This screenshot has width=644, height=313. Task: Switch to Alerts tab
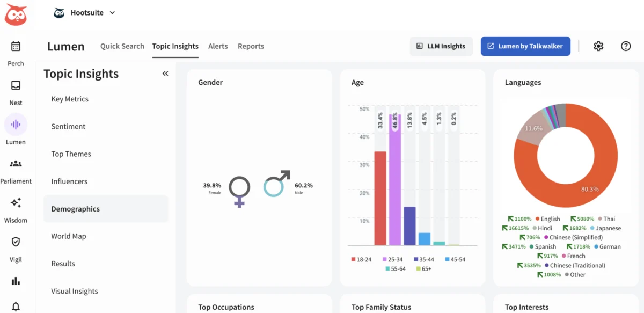point(218,46)
